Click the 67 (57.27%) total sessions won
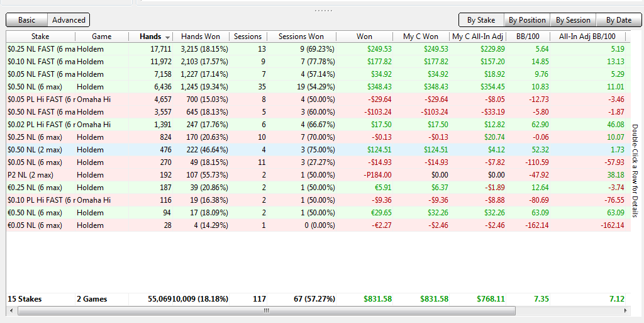Image resolution: width=644 pixels, height=323 pixels. [x=314, y=298]
